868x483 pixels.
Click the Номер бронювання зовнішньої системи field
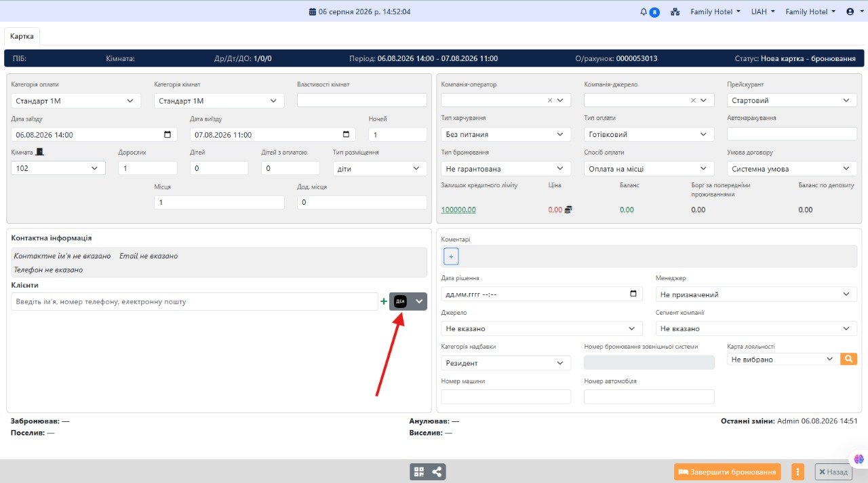pyautogui.click(x=649, y=363)
